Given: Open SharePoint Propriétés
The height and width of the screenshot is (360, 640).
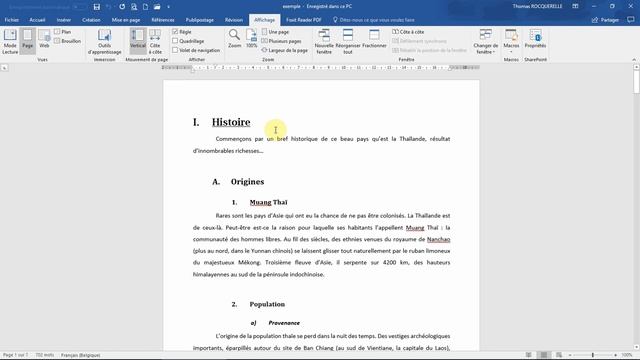Looking at the screenshot, I should (x=535, y=39).
